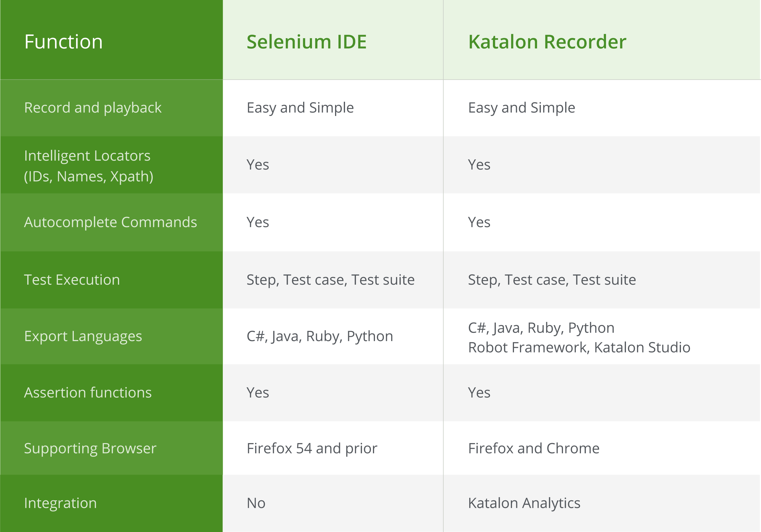This screenshot has width=761, height=532.
Task: Click the Assertion functions row label
Action: [x=88, y=392]
